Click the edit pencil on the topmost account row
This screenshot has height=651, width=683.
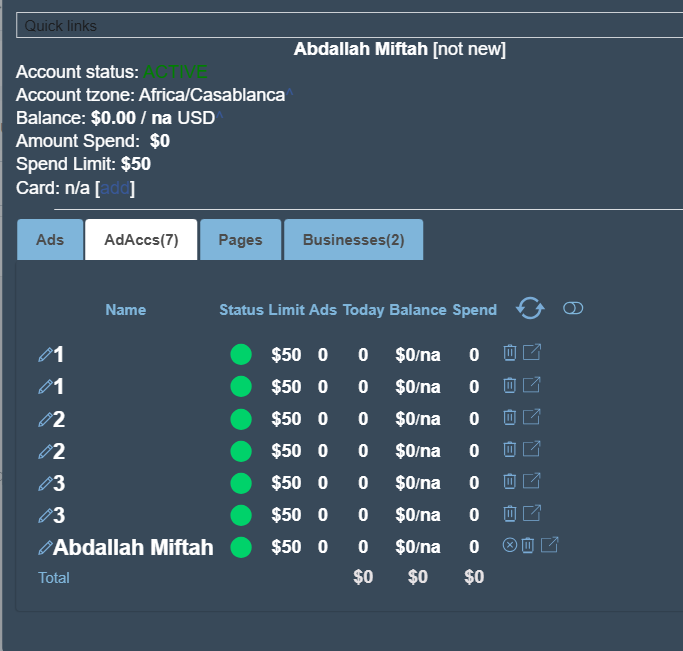point(45,355)
